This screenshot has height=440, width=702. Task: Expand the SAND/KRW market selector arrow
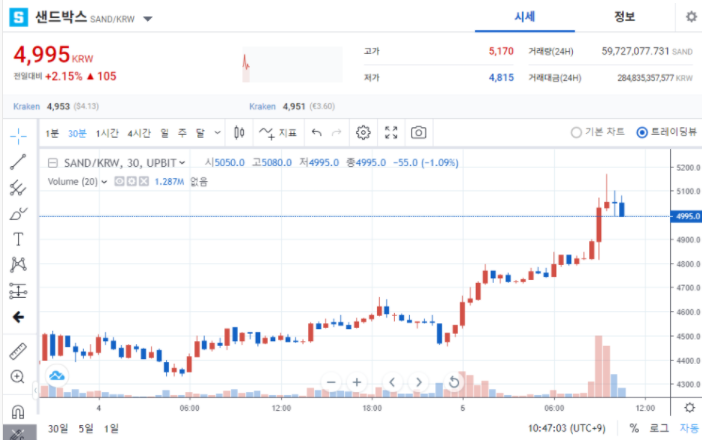click(x=148, y=19)
